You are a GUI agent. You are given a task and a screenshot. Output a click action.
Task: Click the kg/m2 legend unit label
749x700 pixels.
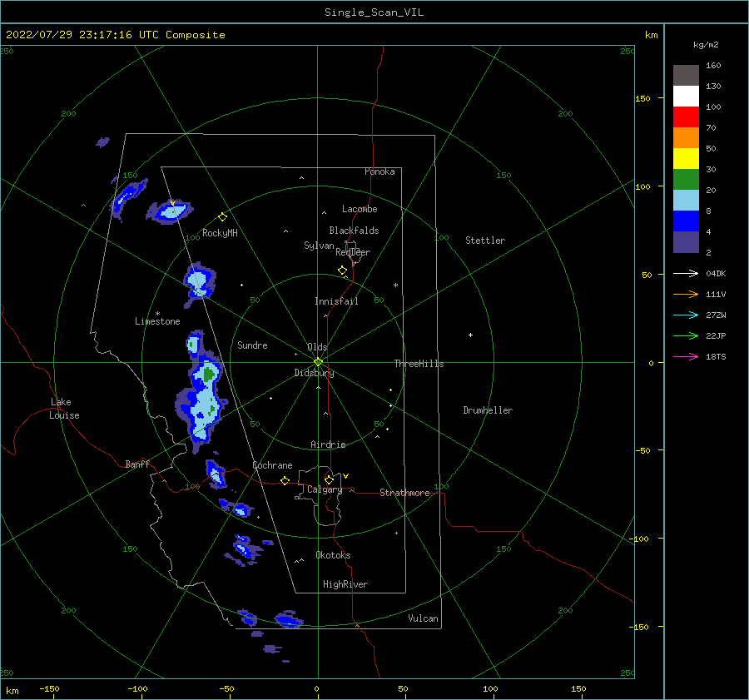point(706,45)
